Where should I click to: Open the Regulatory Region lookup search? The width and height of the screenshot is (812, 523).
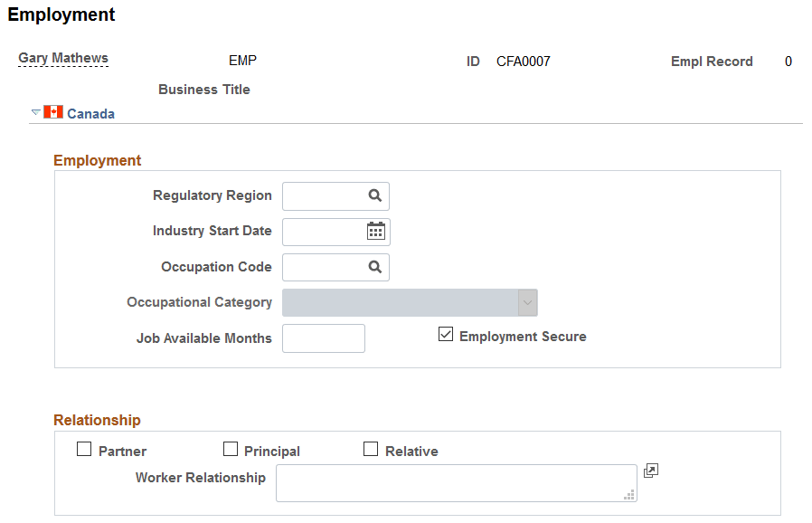click(x=373, y=195)
